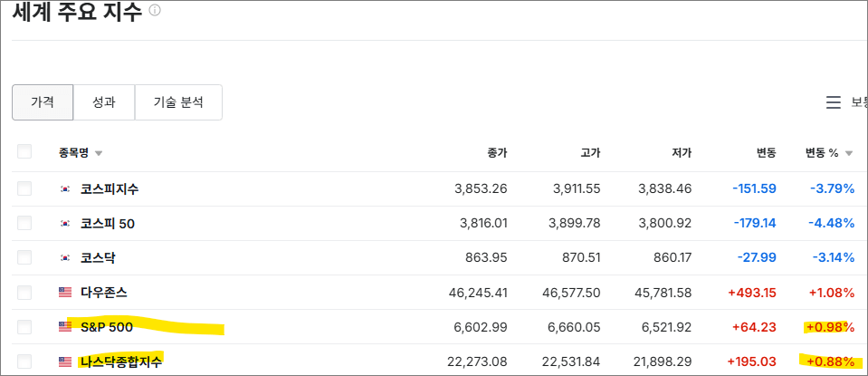Open the 보통 row density dropdown

[858, 103]
